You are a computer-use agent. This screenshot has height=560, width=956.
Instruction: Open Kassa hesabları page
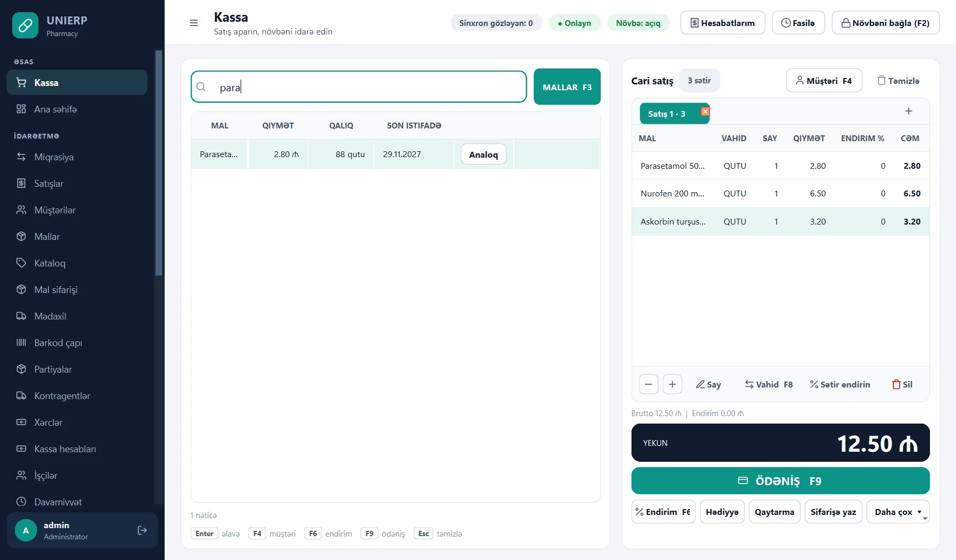pos(77,449)
